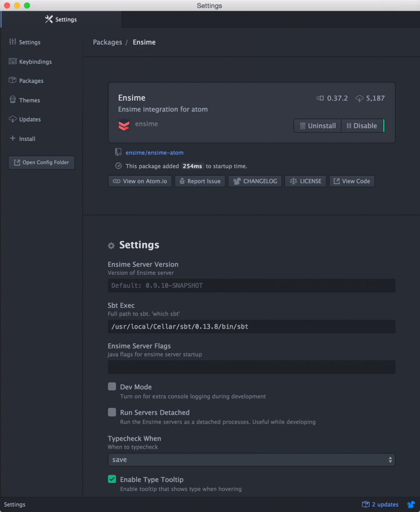Click the Sbt Exec path input field
This screenshot has height=512, width=420.
tap(251, 326)
